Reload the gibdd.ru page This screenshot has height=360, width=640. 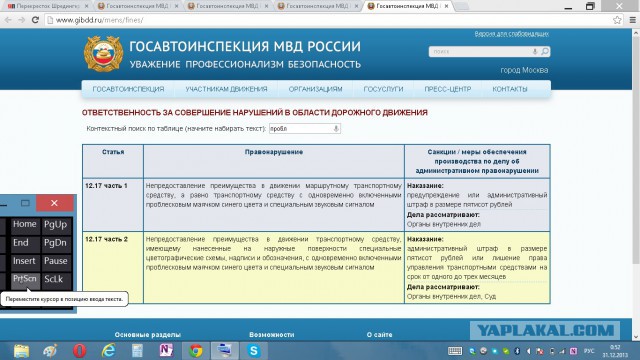tap(35, 20)
